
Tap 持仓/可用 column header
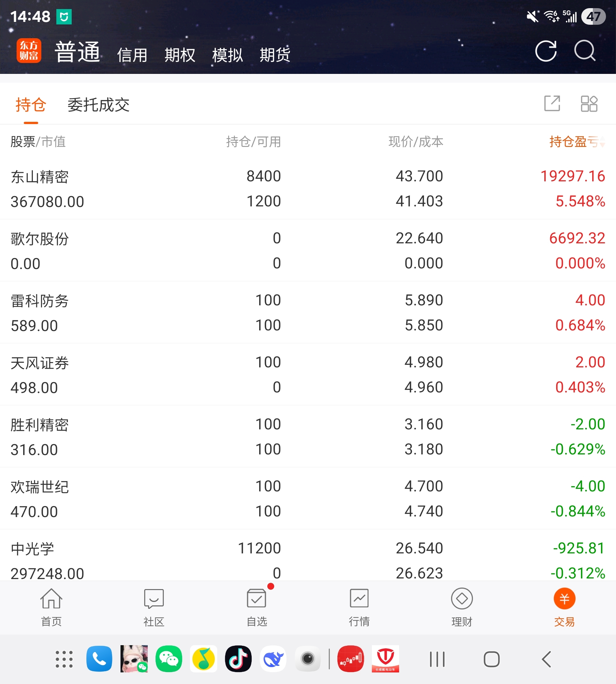pos(254,142)
